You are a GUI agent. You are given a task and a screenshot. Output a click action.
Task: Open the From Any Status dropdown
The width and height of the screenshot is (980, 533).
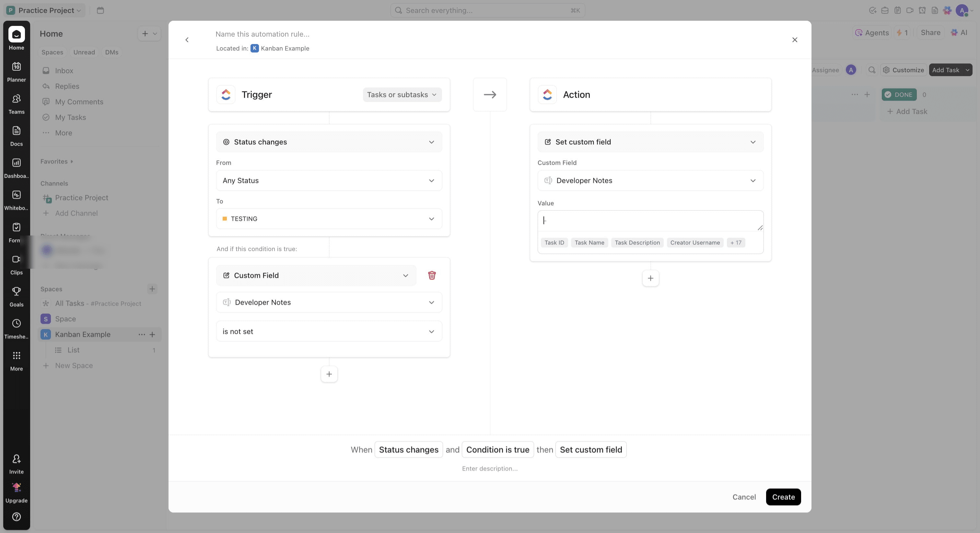pyautogui.click(x=329, y=181)
